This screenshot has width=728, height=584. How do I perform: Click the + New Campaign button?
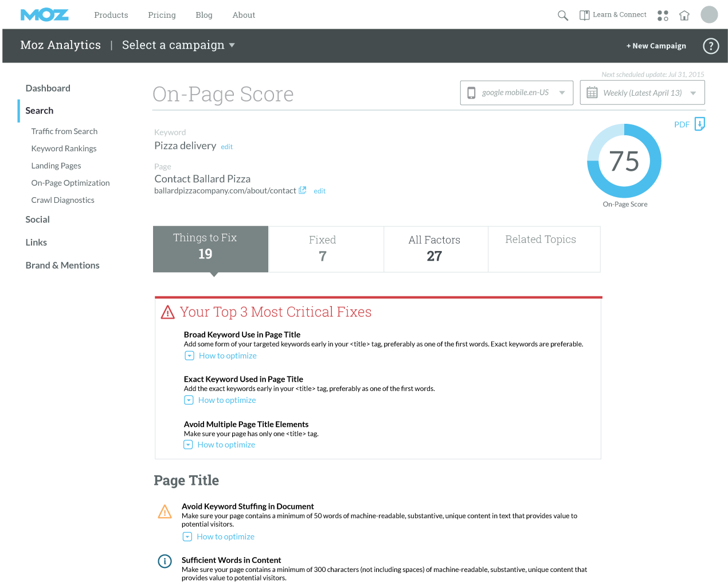(x=656, y=46)
